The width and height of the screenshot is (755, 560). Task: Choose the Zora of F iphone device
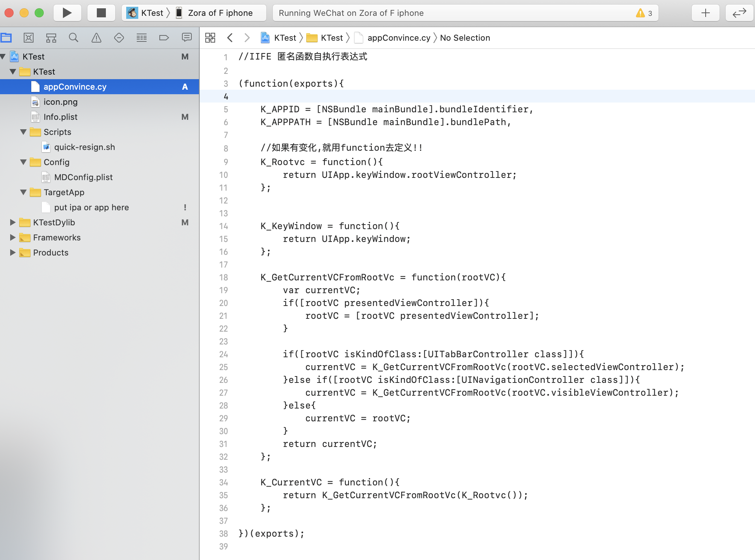(220, 13)
